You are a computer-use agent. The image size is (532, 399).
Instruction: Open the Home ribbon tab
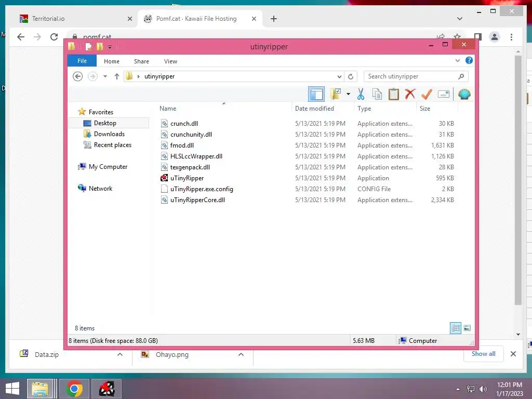coord(112,61)
